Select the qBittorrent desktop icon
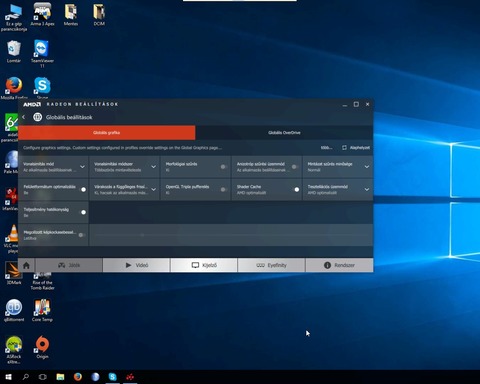480x384 pixels. coord(14,310)
